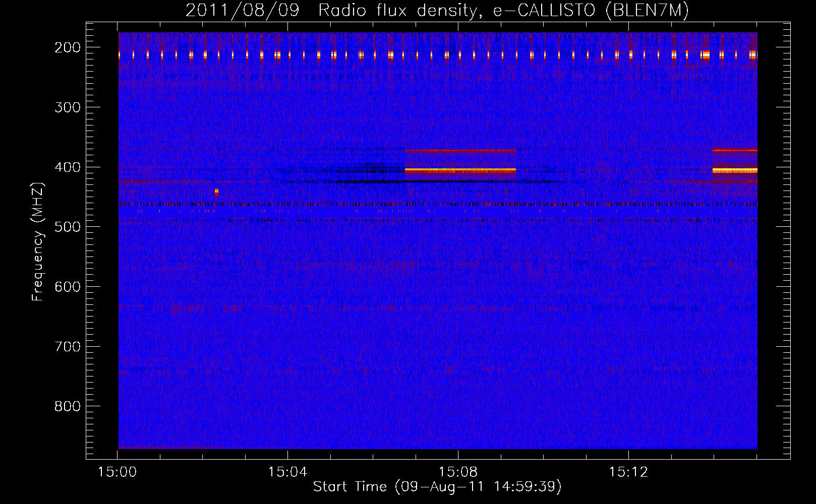Click the small red burst near 440 MHz at 15:02
816x504 pixels.
click(216, 192)
